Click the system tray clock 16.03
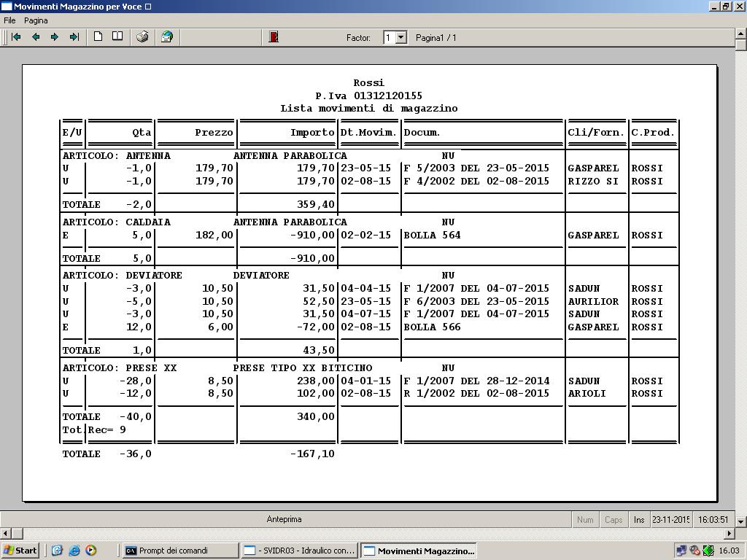The width and height of the screenshot is (747, 560). (x=729, y=551)
